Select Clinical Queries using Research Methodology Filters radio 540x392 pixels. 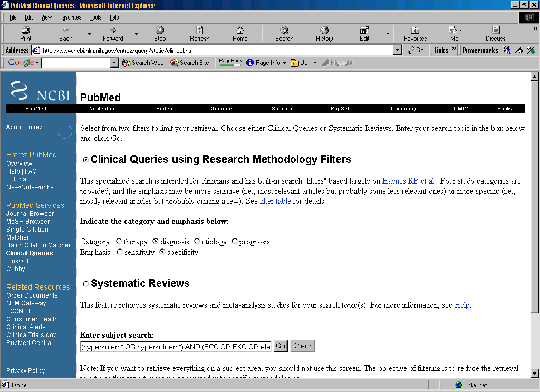click(86, 160)
